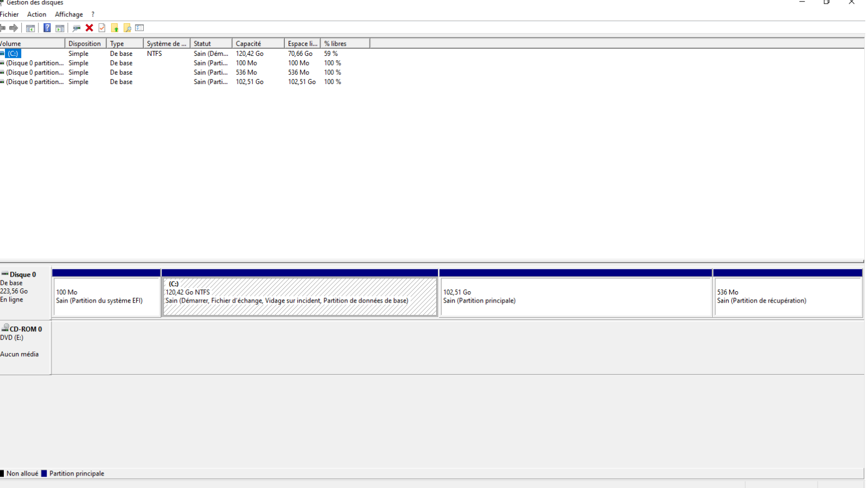This screenshot has width=868, height=488.
Task: Click the forward arrow toolbar icon
Action: [x=14, y=28]
